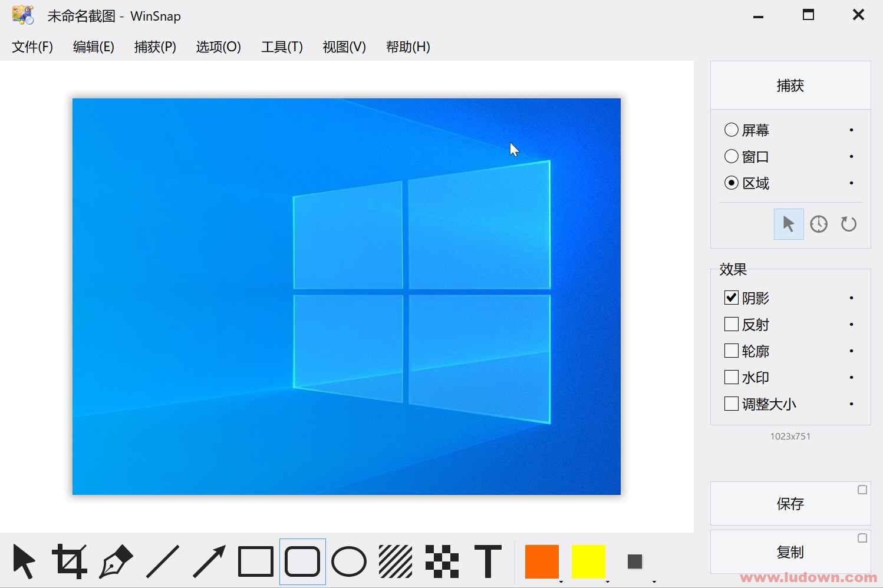Open settings dot for 轮廓 effect
Image resolution: width=883 pixels, height=588 pixels.
(852, 351)
